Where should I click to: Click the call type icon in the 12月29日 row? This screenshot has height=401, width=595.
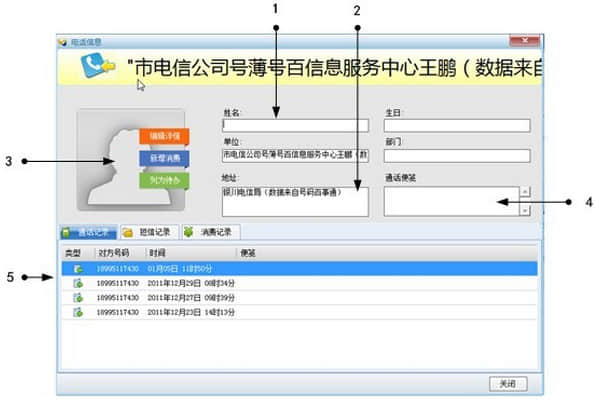(x=78, y=283)
